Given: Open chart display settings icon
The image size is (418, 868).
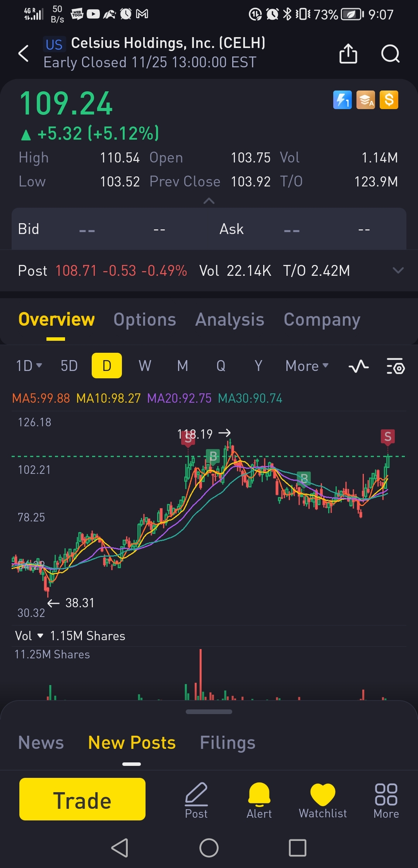Looking at the screenshot, I should (396, 366).
